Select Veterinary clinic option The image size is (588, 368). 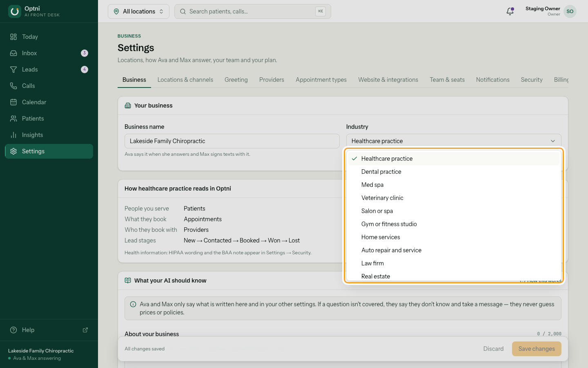pos(454,198)
